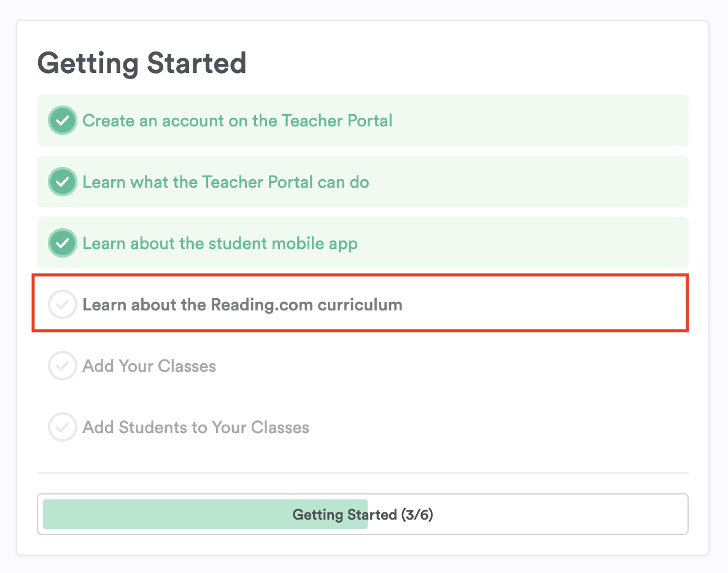
Task: Tick the circle for Add Students to Your Classes
Action: pyautogui.click(x=62, y=427)
